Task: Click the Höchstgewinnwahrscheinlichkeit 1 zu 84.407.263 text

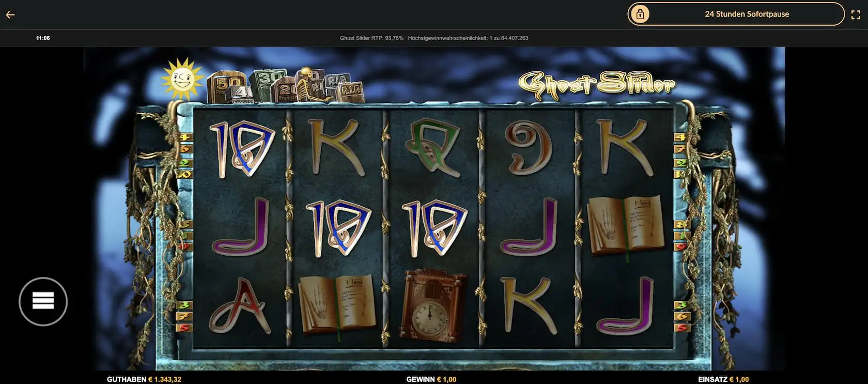Action: click(x=468, y=38)
